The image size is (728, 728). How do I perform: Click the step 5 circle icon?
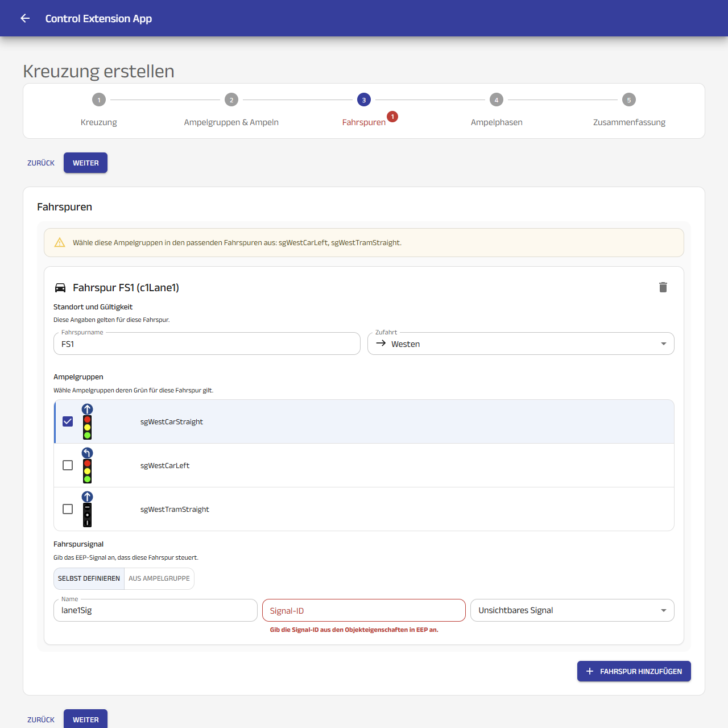[629, 100]
